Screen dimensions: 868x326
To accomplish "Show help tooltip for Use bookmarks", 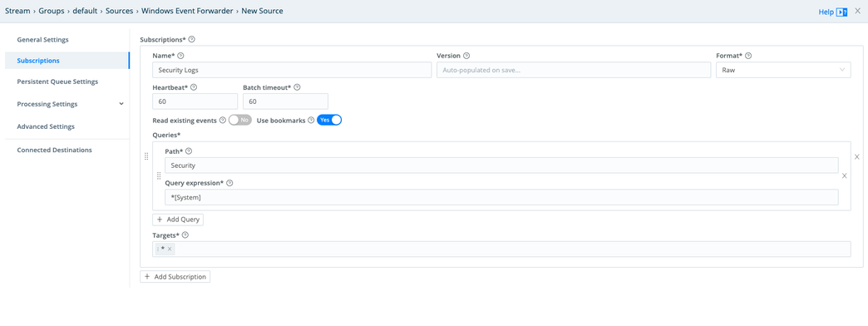I will pos(311,120).
